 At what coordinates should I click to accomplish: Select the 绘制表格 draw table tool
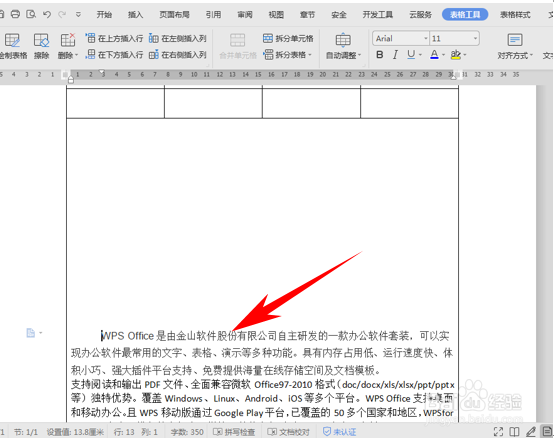click(13, 46)
